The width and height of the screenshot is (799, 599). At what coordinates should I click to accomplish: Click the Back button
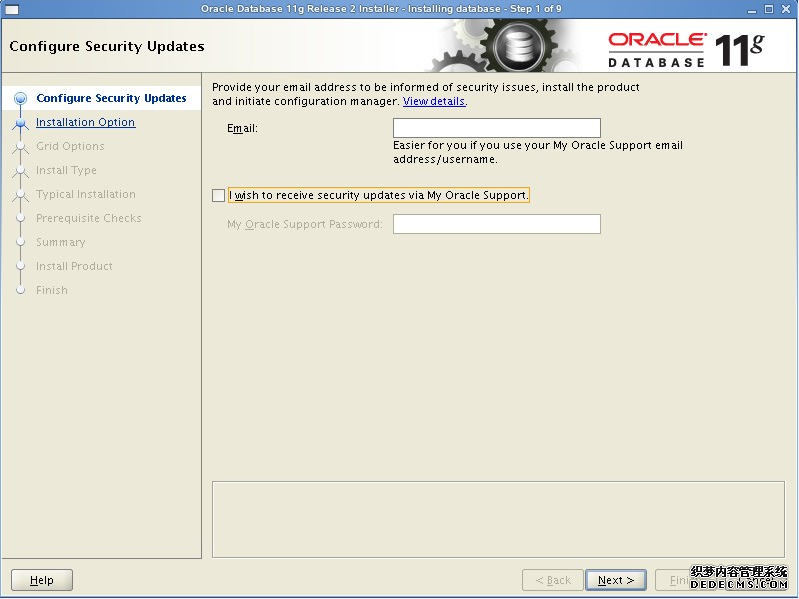553,580
